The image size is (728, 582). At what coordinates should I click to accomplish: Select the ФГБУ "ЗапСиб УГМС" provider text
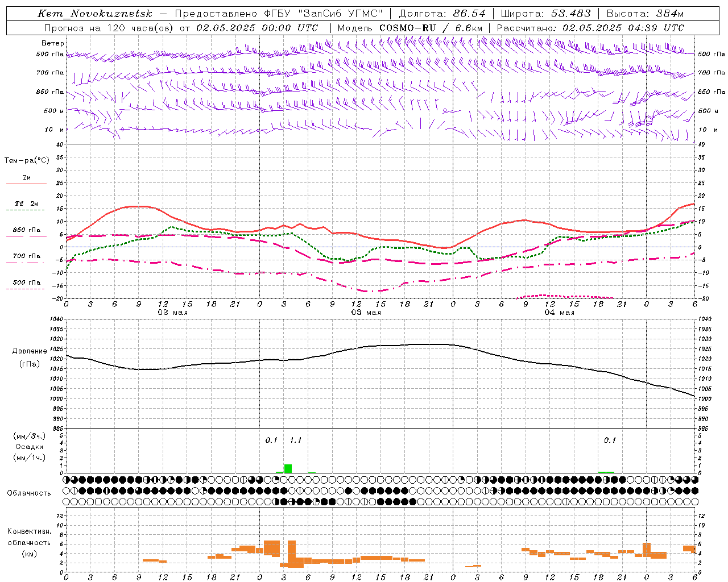323,14
